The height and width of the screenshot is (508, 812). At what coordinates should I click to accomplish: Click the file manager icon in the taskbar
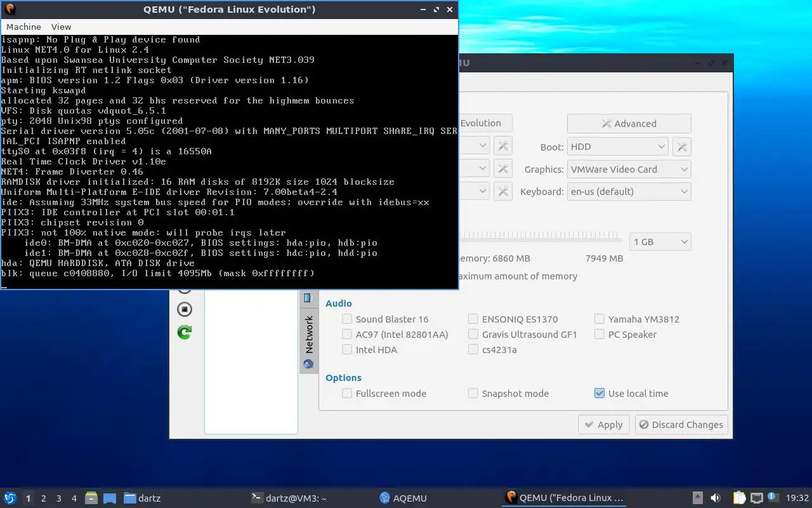pyautogui.click(x=91, y=498)
